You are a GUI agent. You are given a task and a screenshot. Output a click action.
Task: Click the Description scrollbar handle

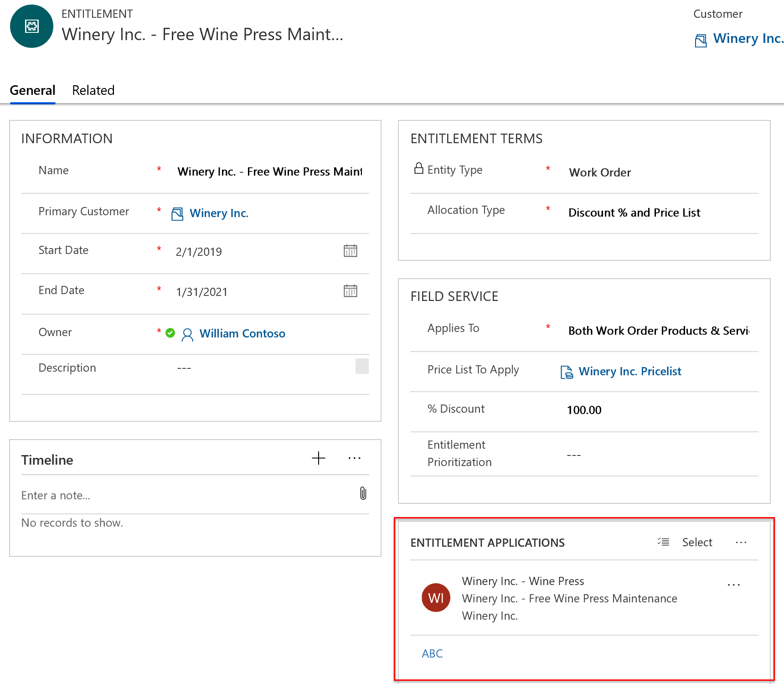click(362, 366)
